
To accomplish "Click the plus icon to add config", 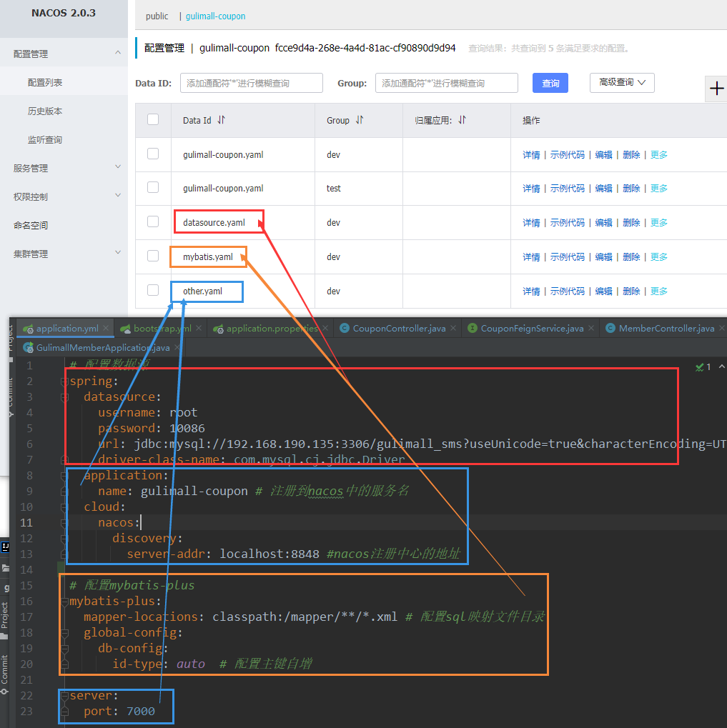I will 716,88.
